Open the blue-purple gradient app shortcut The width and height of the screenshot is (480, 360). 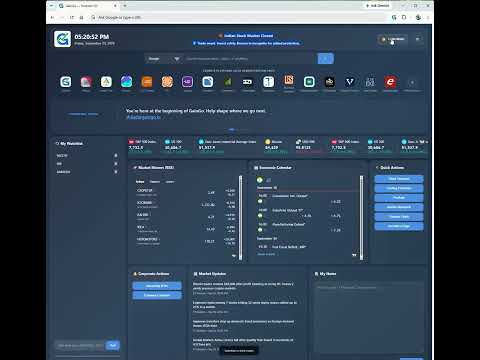click(x=126, y=82)
